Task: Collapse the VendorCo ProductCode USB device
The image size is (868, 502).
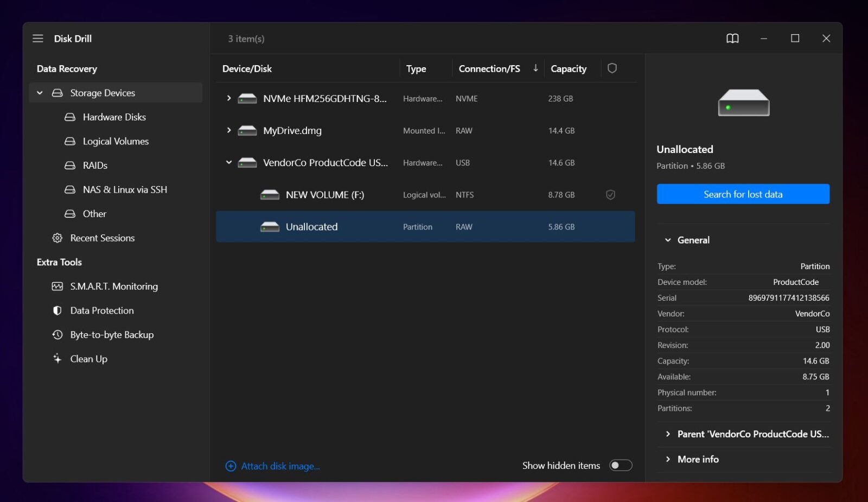Action: [x=228, y=162]
